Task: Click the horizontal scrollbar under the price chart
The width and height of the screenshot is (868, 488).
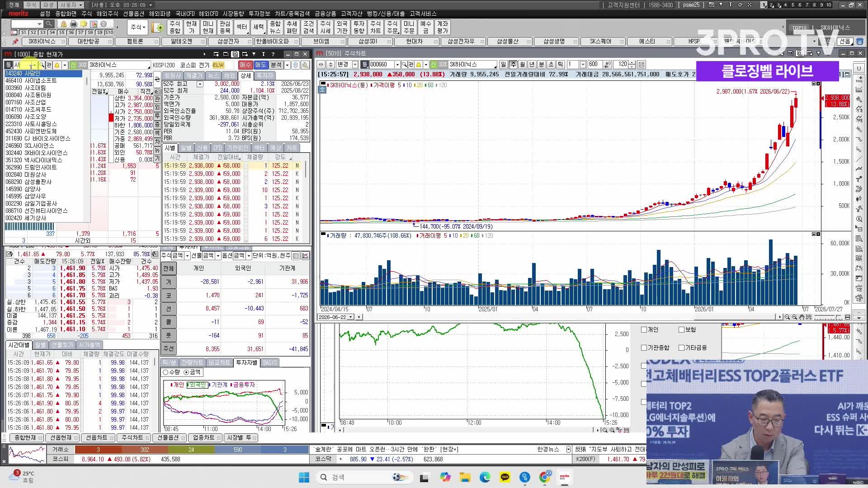Action: point(571,317)
